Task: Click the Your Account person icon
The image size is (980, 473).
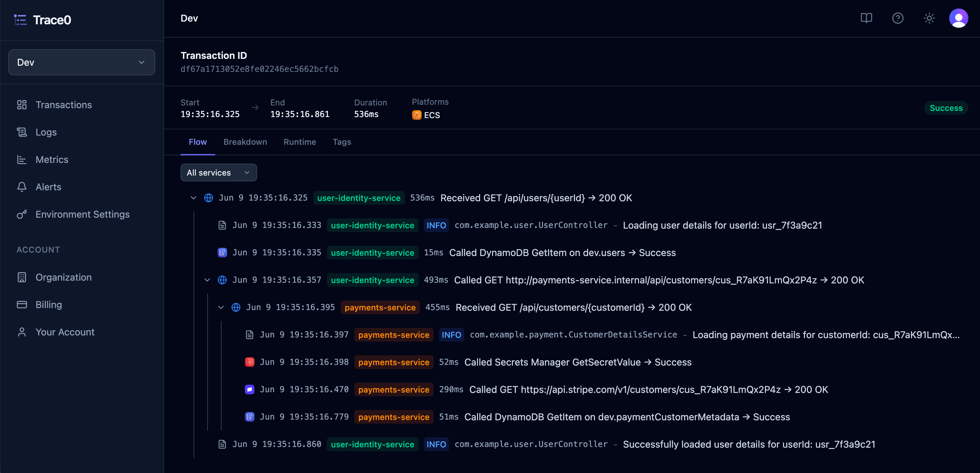Action: (x=22, y=332)
